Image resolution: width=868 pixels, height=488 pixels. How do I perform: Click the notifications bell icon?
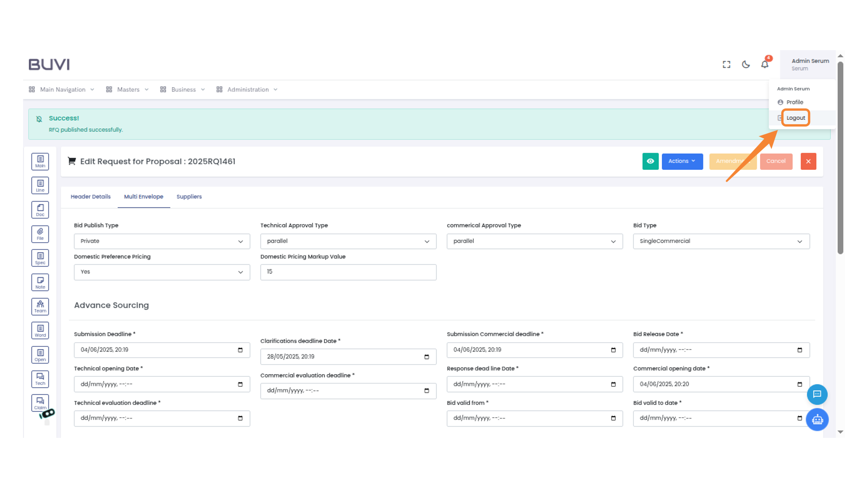tap(764, 65)
